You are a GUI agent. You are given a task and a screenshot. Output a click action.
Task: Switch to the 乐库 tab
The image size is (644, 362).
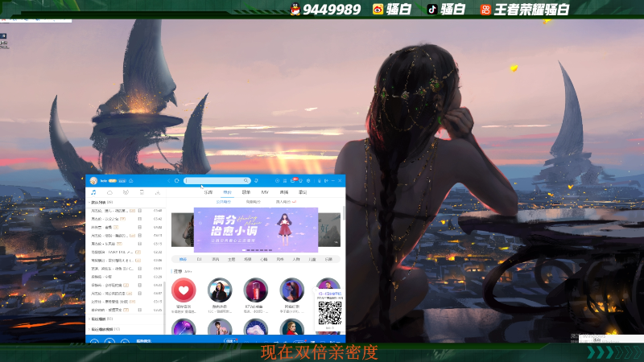click(x=208, y=192)
